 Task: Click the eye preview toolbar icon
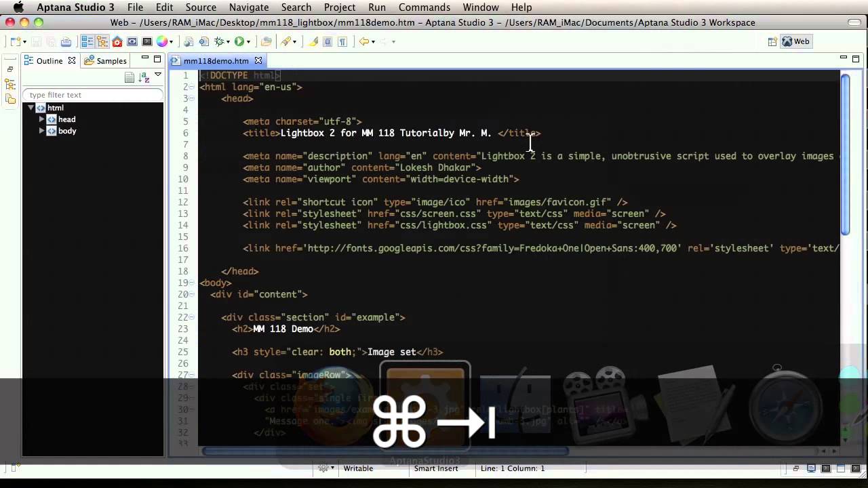click(132, 41)
